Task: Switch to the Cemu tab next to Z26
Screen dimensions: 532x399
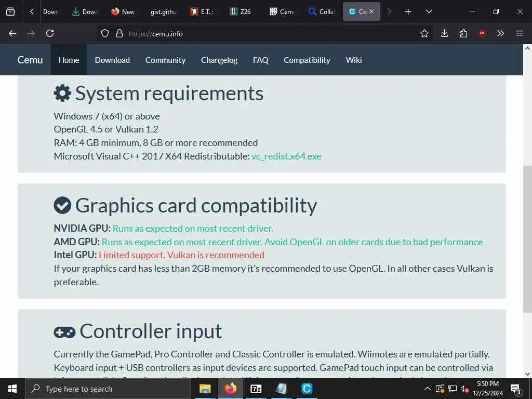Action: tap(282, 12)
